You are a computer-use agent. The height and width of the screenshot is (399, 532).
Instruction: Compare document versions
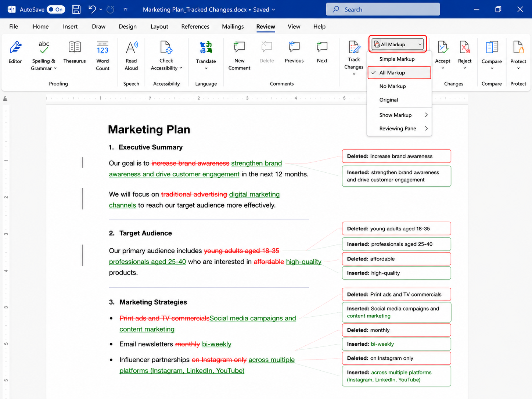tap(492, 52)
